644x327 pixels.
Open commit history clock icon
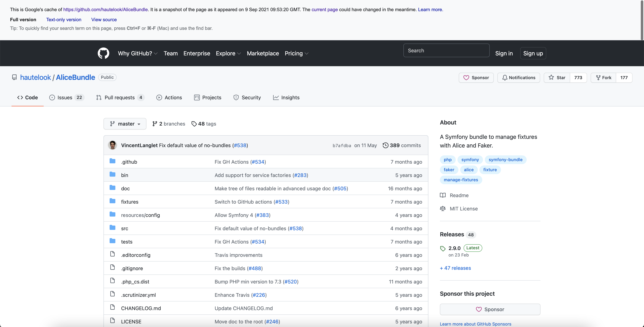[x=385, y=145]
